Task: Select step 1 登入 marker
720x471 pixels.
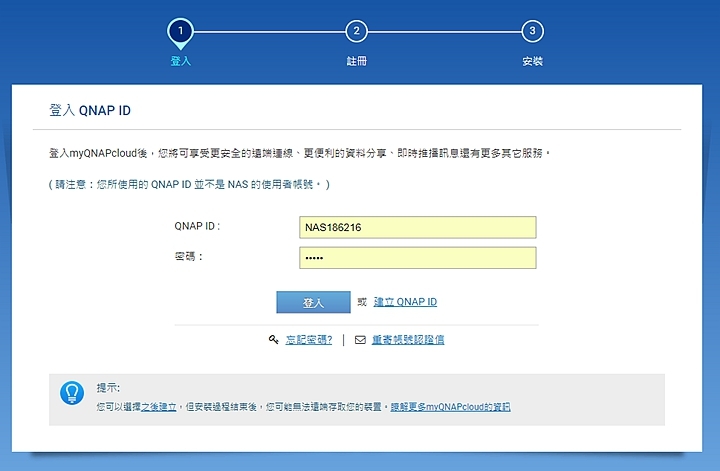Action: click(x=180, y=32)
